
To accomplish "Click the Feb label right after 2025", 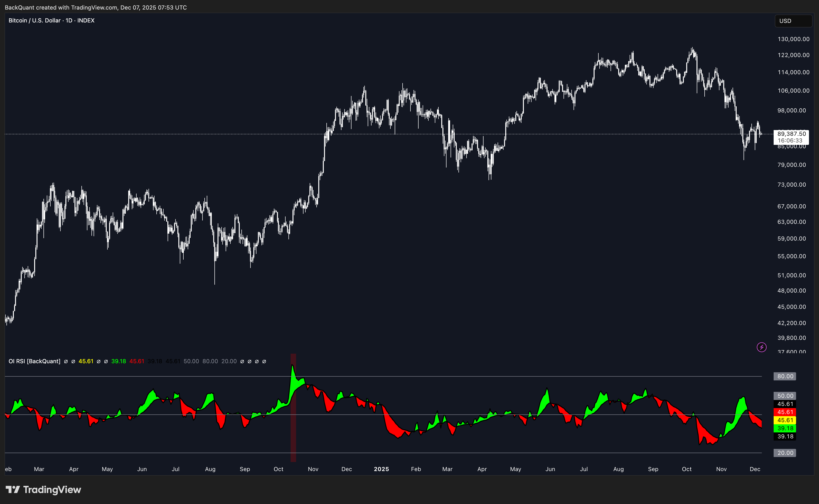I will pos(416,469).
